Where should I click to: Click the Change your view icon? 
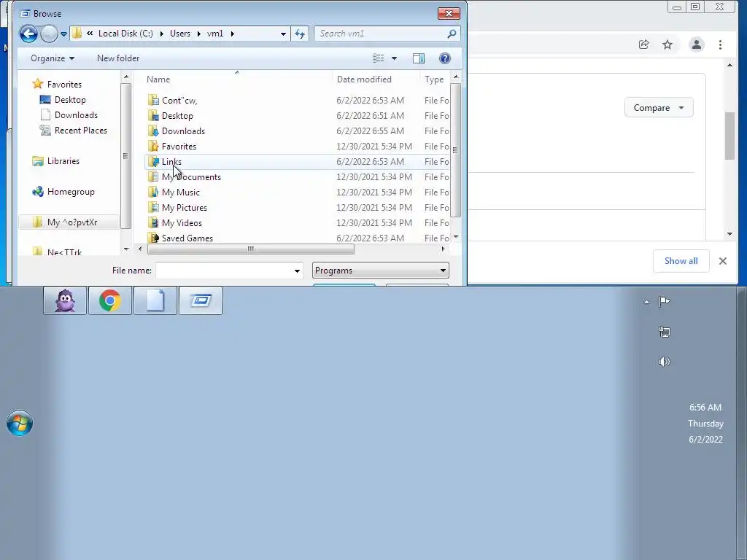379,58
